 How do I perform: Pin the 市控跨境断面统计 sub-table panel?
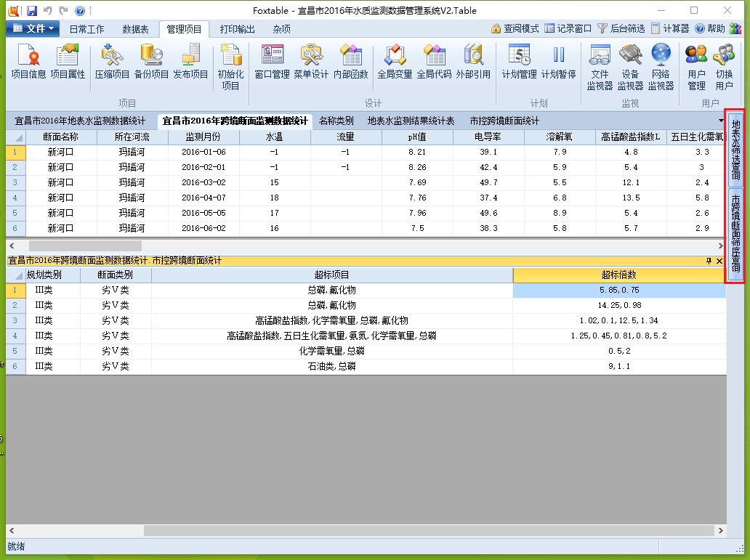pyautogui.click(x=709, y=261)
